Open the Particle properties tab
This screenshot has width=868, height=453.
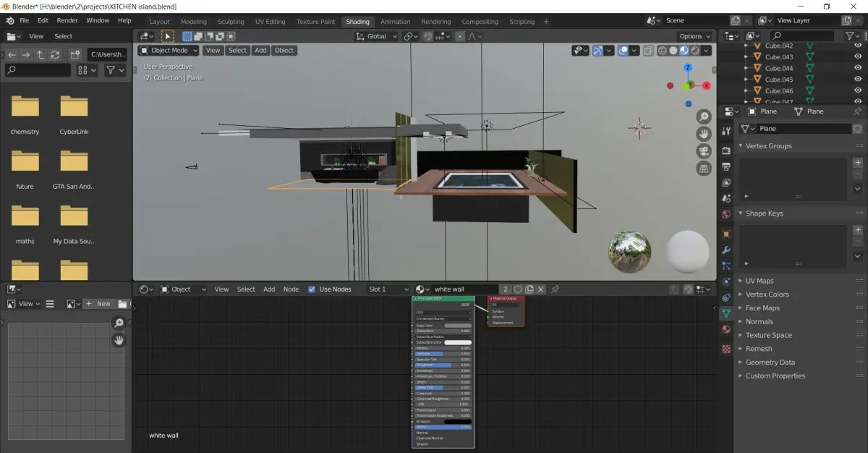[x=726, y=266]
